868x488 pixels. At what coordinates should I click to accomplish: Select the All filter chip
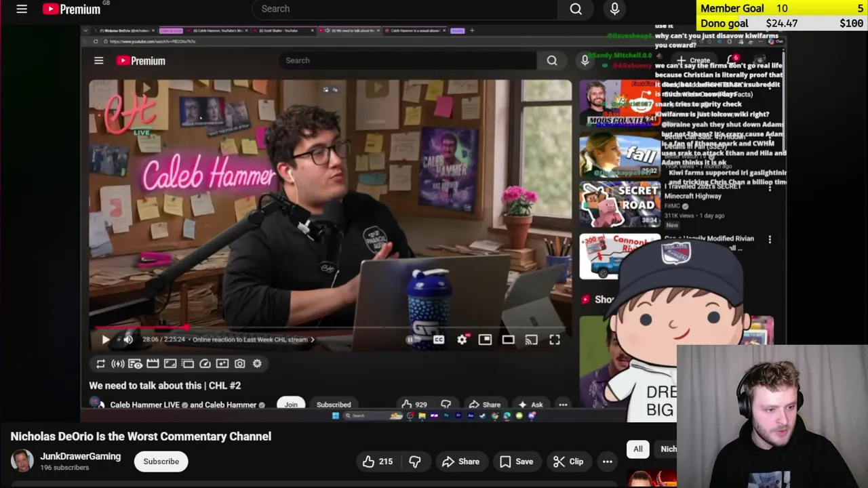[x=637, y=449]
